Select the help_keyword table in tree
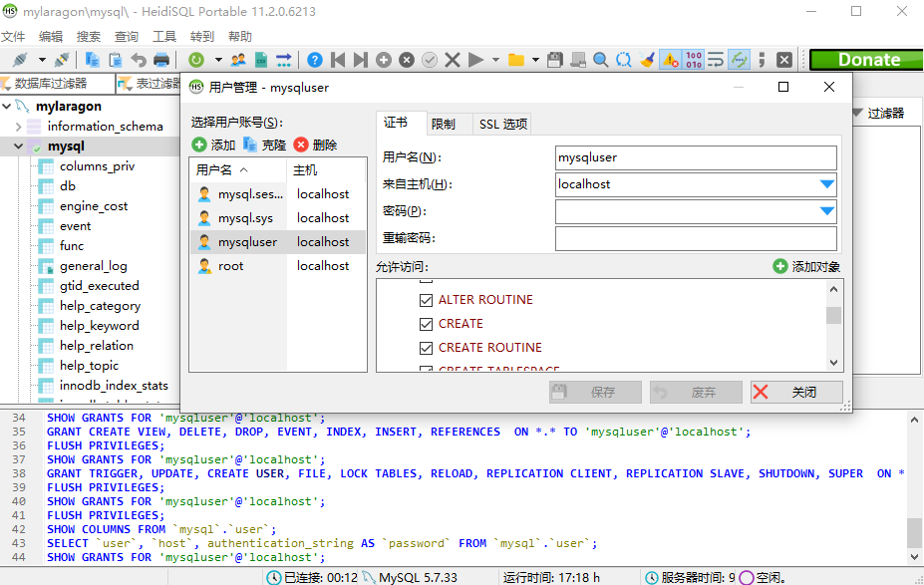 click(x=99, y=326)
